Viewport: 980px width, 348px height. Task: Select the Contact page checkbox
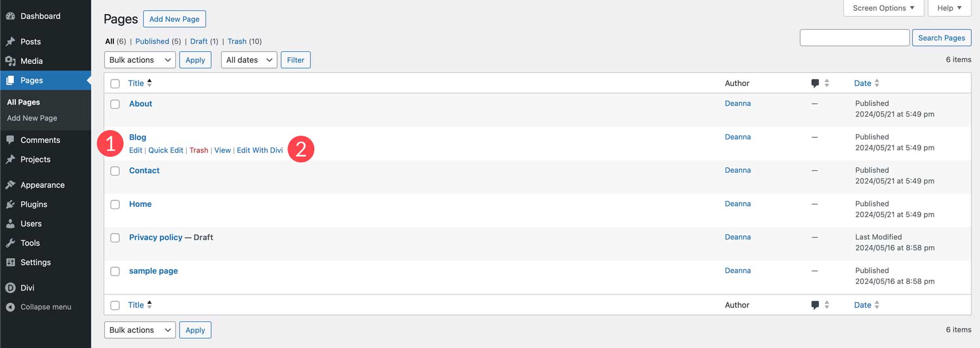click(x=115, y=171)
